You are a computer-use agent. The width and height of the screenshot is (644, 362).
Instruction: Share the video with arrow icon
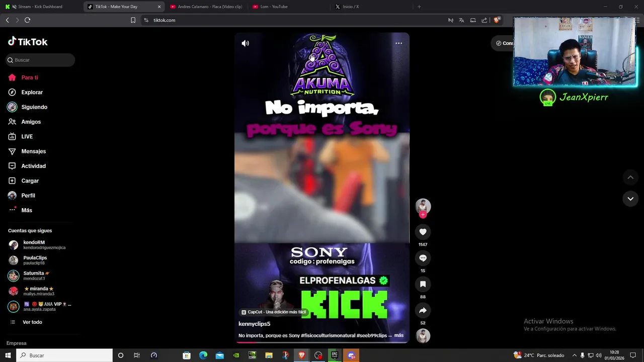pos(423,310)
